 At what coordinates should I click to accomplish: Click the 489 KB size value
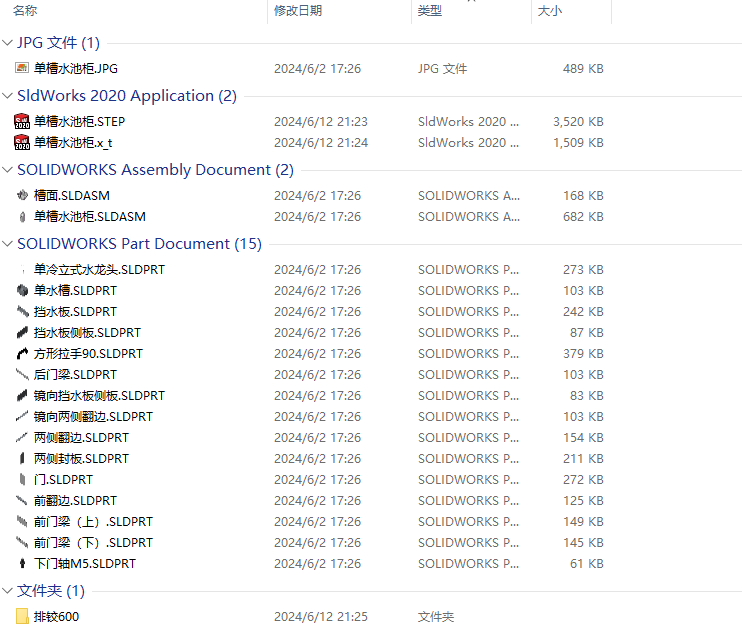click(x=583, y=69)
